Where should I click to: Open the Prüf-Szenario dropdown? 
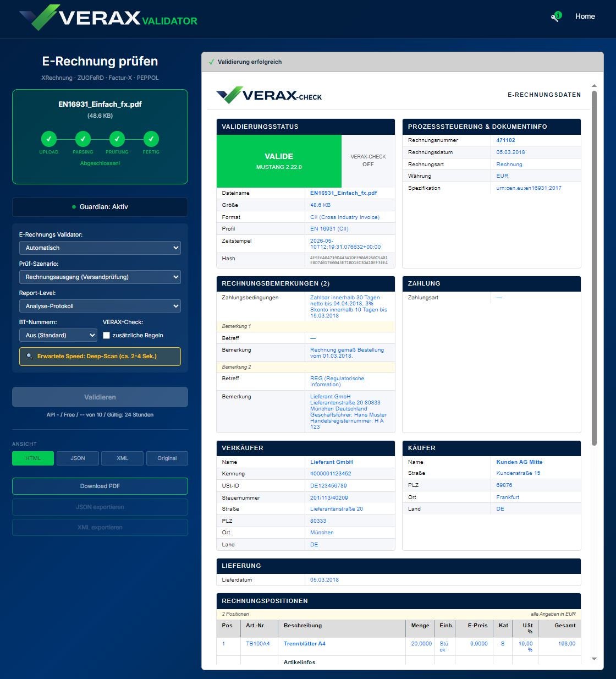(100, 277)
